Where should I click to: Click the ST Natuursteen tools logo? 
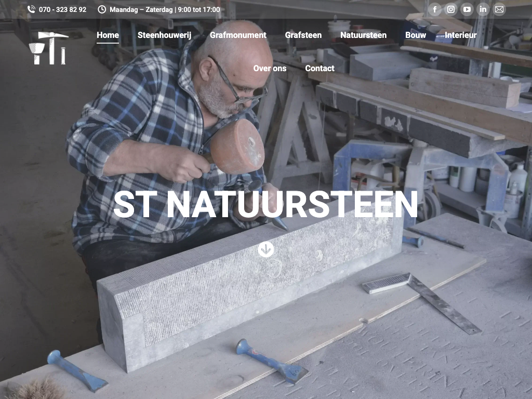click(49, 48)
